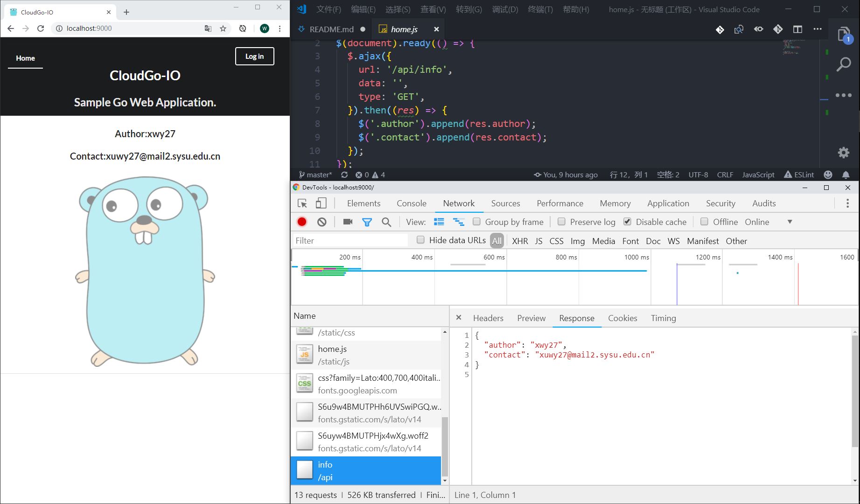This screenshot has width=860, height=504.
Task: Switch git branch via master* in status bar
Action: click(x=315, y=175)
